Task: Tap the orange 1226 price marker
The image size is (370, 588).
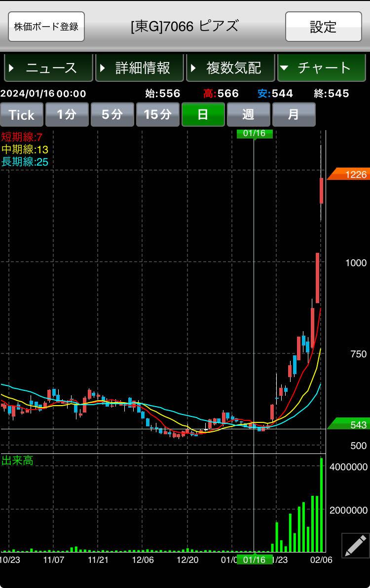Action: click(x=349, y=174)
